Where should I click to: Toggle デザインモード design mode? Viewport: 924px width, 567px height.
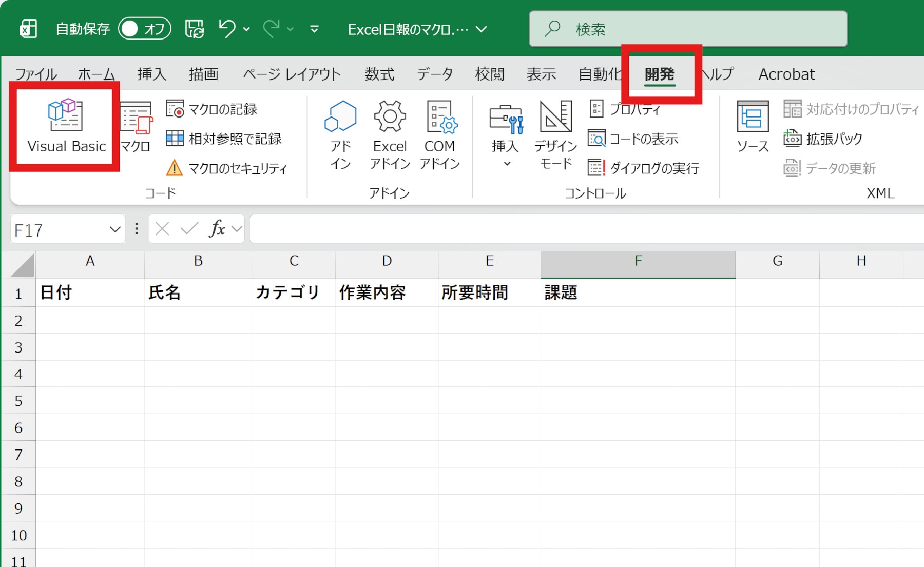click(555, 134)
